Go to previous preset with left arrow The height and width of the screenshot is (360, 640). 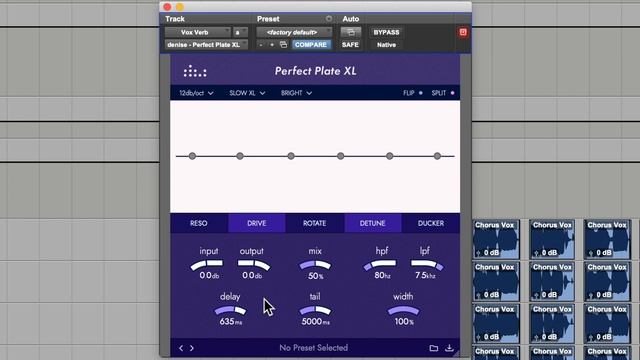(181, 348)
